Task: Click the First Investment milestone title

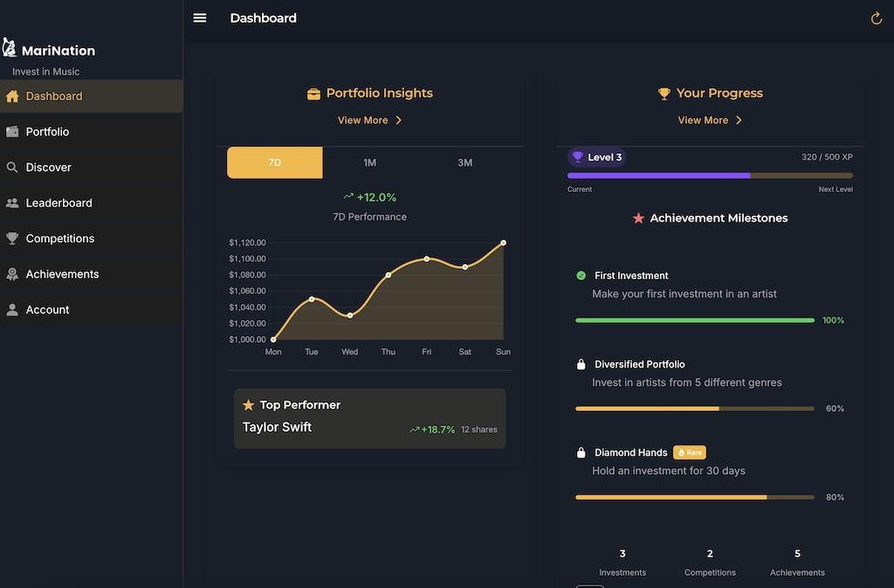Action: 631,275
